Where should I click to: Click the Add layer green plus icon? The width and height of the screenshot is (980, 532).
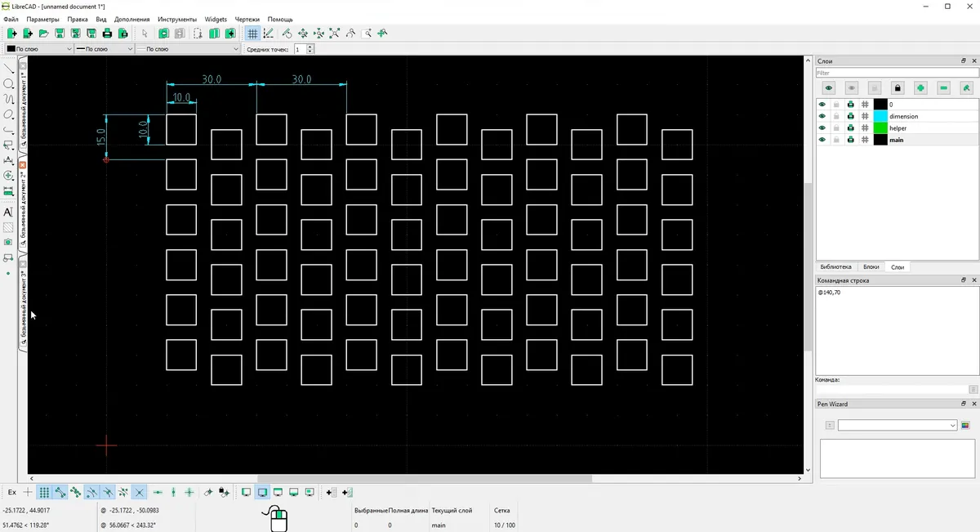pos(920,87)
